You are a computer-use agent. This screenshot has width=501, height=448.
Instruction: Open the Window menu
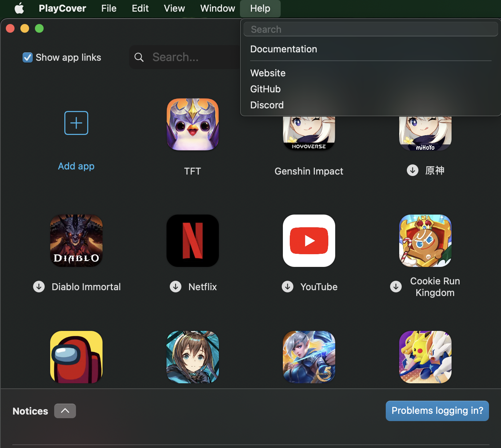(x=218, y=8)
